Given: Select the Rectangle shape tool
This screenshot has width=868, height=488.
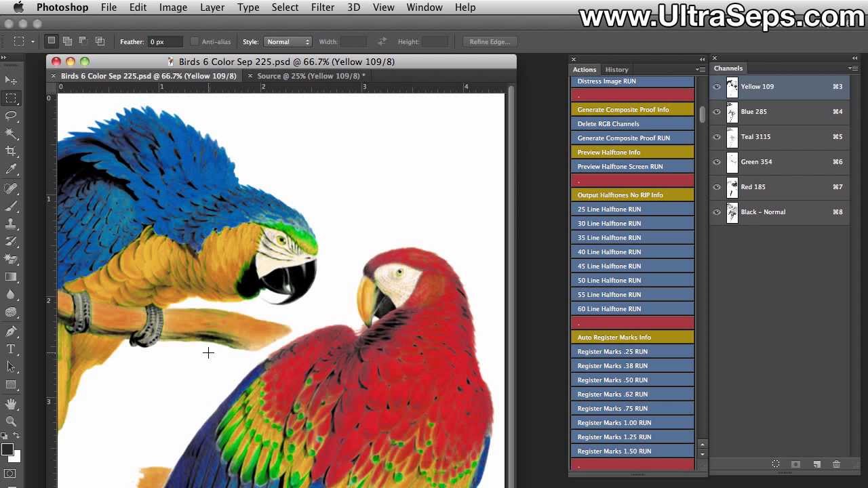Looking at the screenshot, I should click(x=11, y=384).
